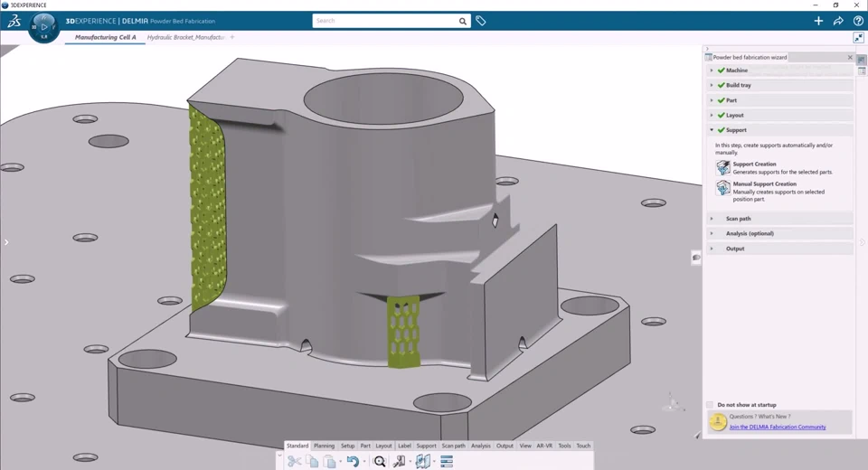This screenshot has height=470, width=868.
Task: Select the Analysis toolbar tab
Action: coord(480,446)
